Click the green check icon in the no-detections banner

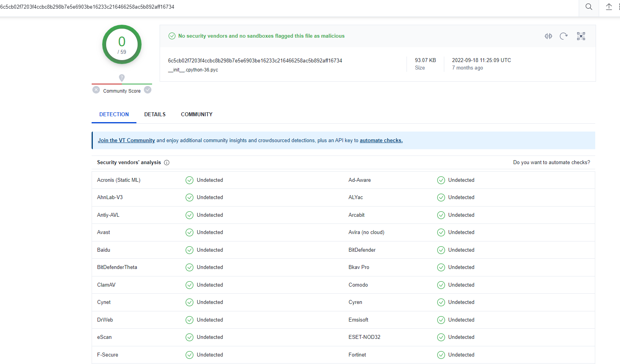(x=172, y=36)
